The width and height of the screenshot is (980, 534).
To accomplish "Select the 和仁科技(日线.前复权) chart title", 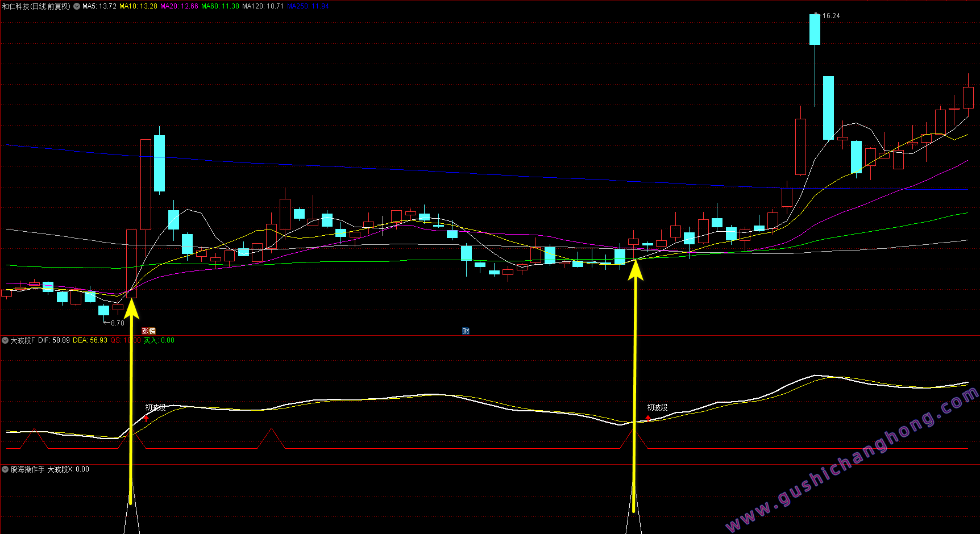I will [x=36, y=6].
